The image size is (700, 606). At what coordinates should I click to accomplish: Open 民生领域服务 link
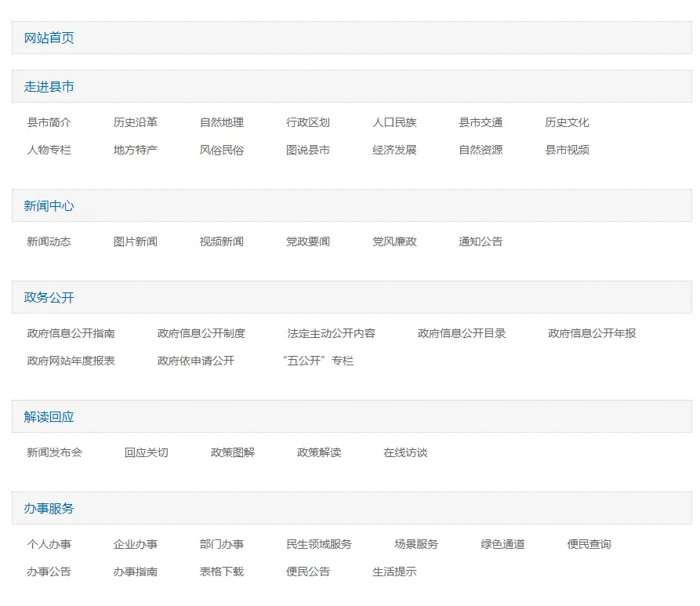pos(318,544)
